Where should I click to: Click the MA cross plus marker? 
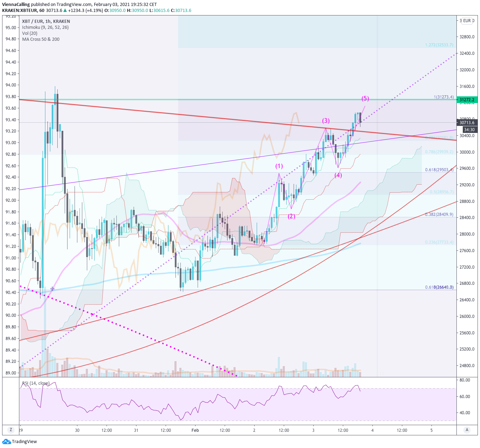click(x=52, y=289)
